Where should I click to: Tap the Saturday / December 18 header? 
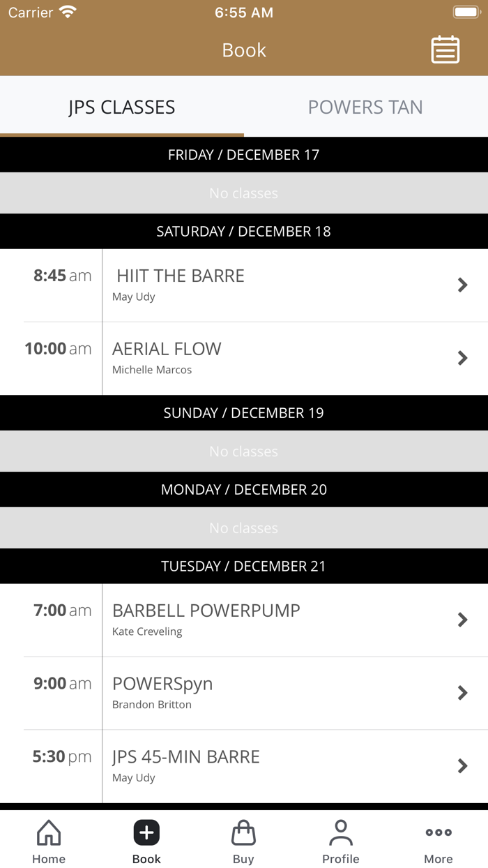tap(244, 232)
